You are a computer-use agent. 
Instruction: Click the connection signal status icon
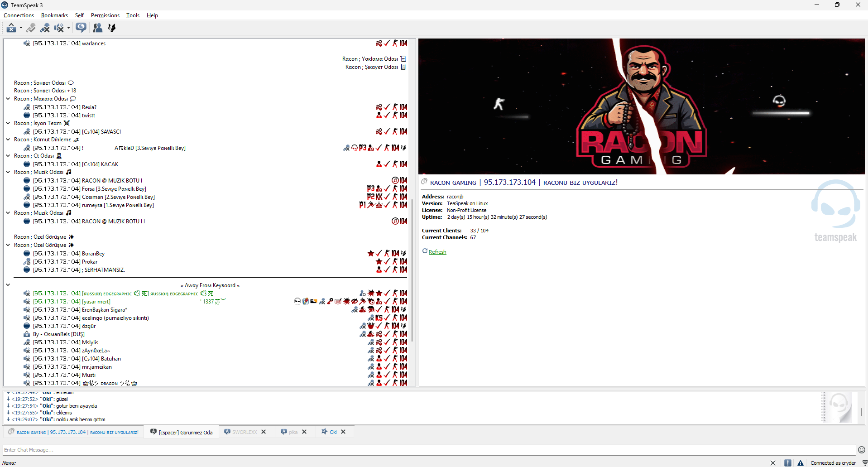[864, 463]
